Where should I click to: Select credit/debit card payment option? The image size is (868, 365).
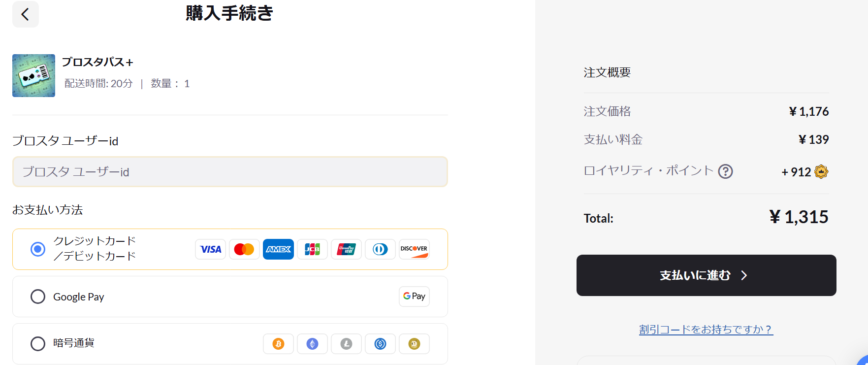(38, 249)
